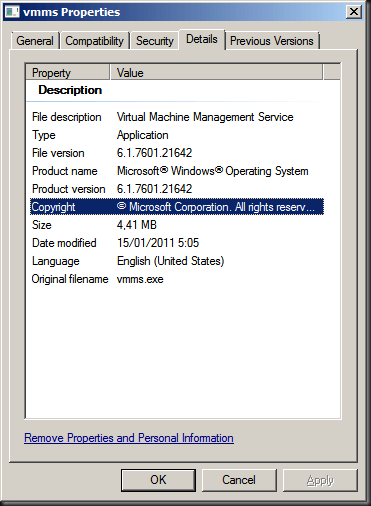Select the Date modified row
Screen dimensions: 371x506
click(x=177, y=243)
